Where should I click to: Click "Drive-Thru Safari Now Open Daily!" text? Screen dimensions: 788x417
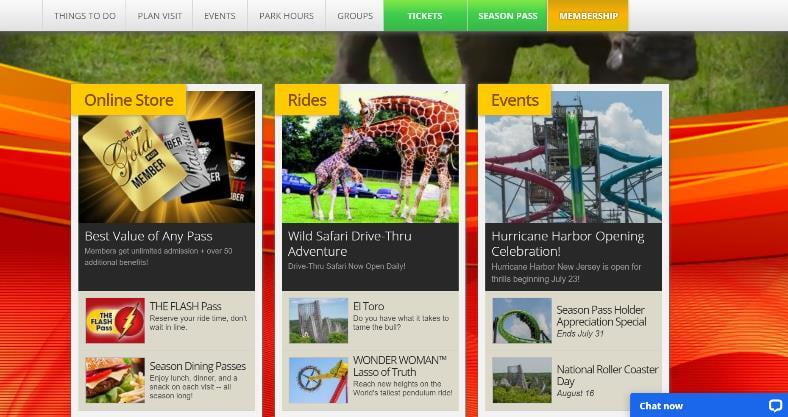[x=347, y=266]
